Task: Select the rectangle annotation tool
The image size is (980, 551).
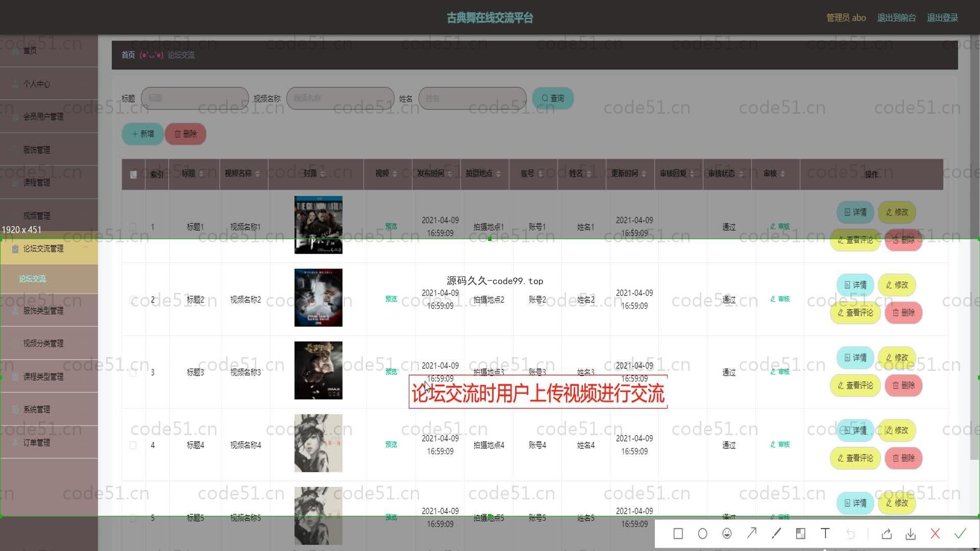Action: (x=678, y=534)
